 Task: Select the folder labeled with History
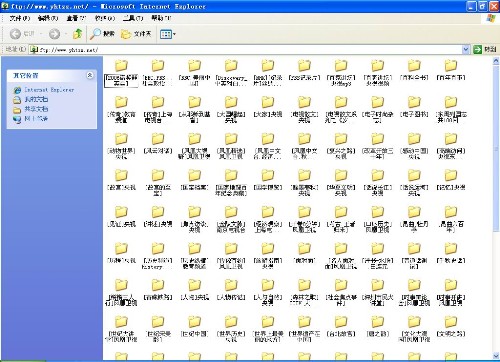tap(158, 256)
